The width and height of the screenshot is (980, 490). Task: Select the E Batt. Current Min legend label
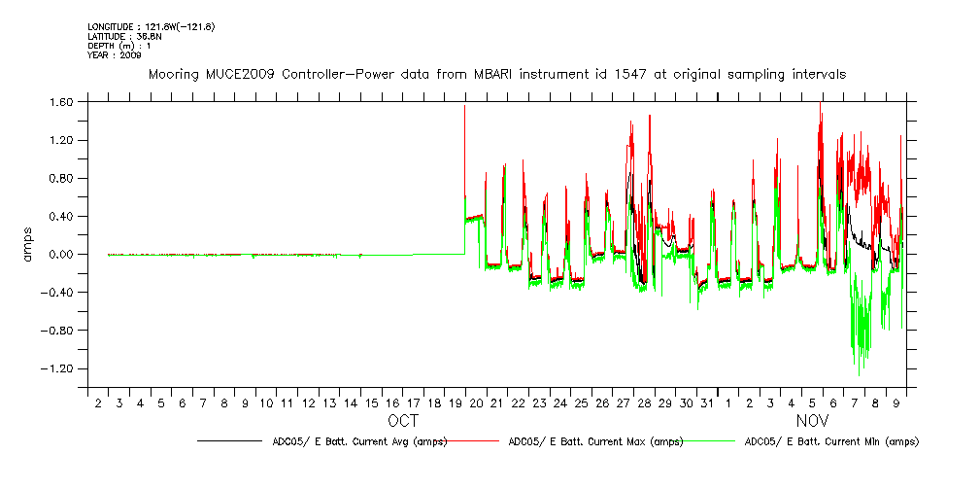(x=831, y=441)
